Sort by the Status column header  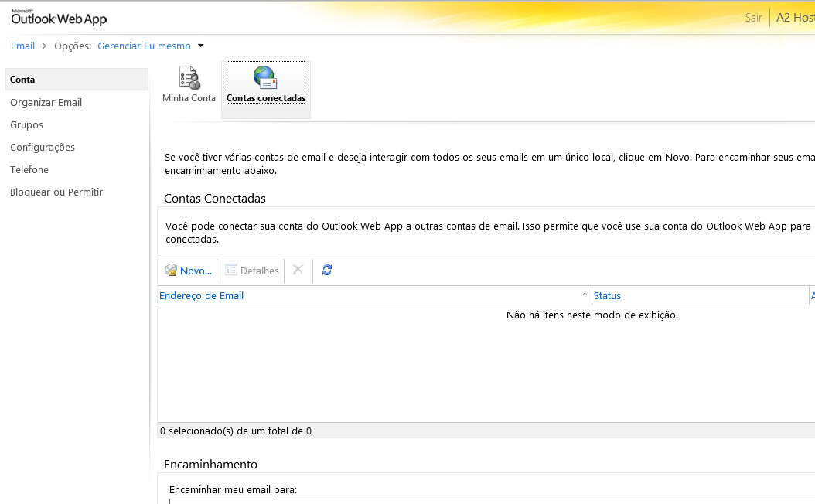pos(607,295)
